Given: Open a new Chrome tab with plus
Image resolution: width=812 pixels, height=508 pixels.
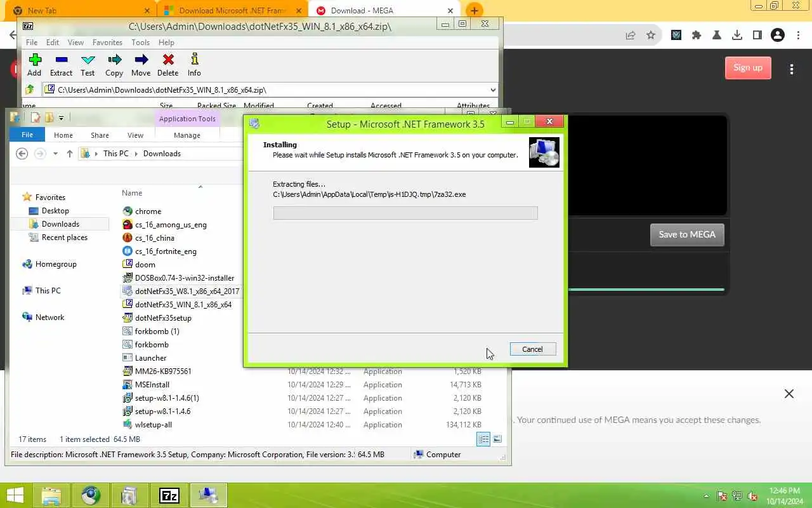Looking at the screenshot, I should click(x=474, y=11).
